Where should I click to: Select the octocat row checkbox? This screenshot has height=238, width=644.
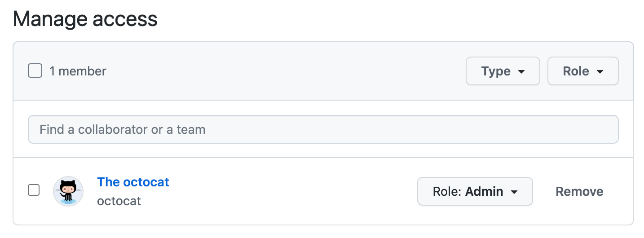pyautogui.click(x=34, y=190)
